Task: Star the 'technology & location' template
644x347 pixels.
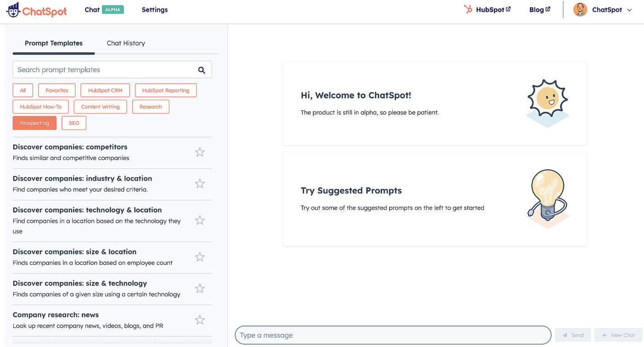Action: [x=200, y=221]
